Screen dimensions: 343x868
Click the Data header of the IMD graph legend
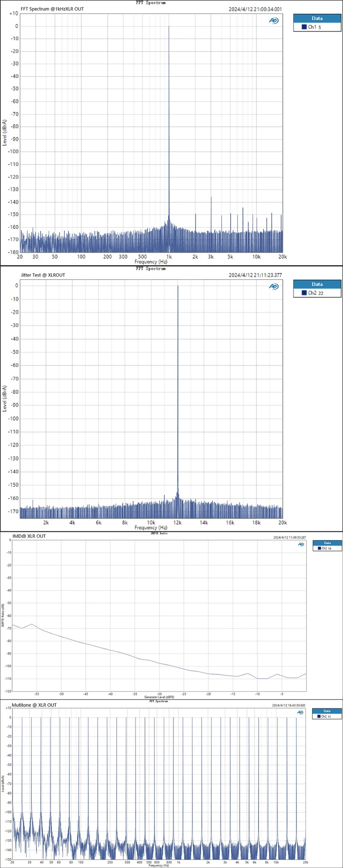[327, 543]
